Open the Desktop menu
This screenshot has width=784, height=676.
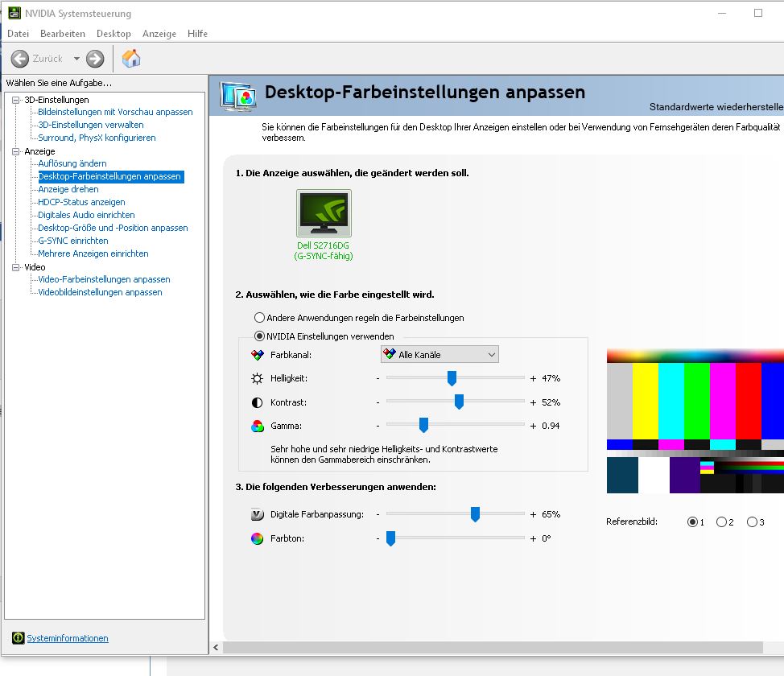click(x=113, y=34)
